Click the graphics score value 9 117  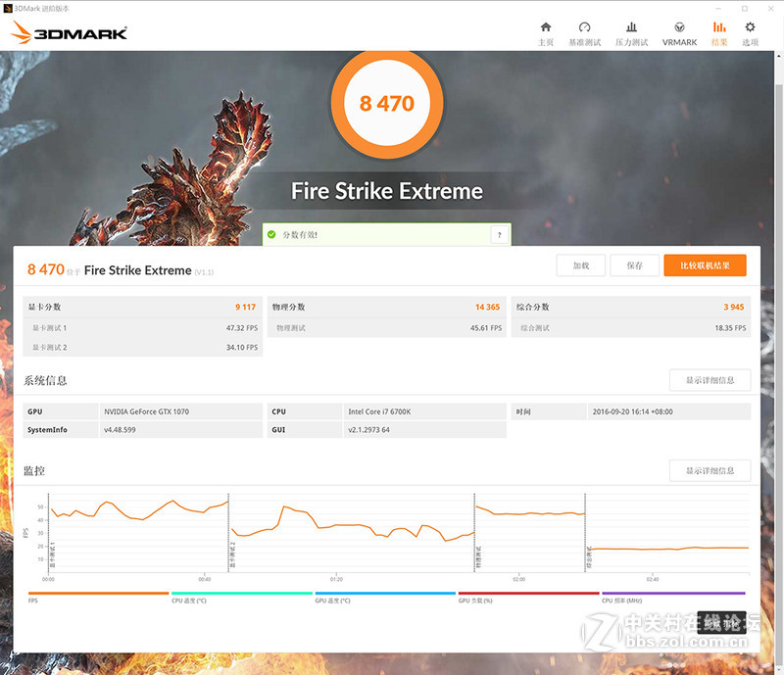246,307
